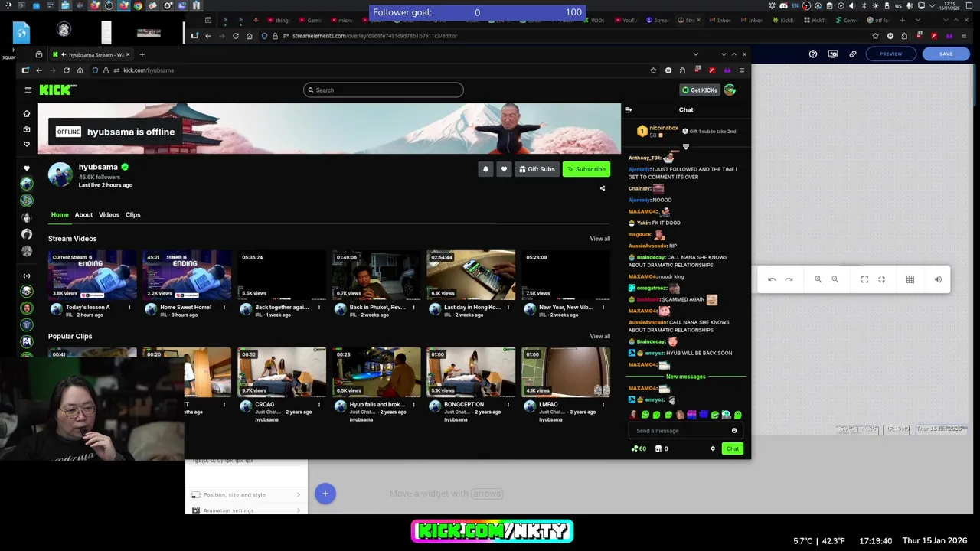Switch to the Videos tab
980x551 pixels.
click(x=109, y=215)
